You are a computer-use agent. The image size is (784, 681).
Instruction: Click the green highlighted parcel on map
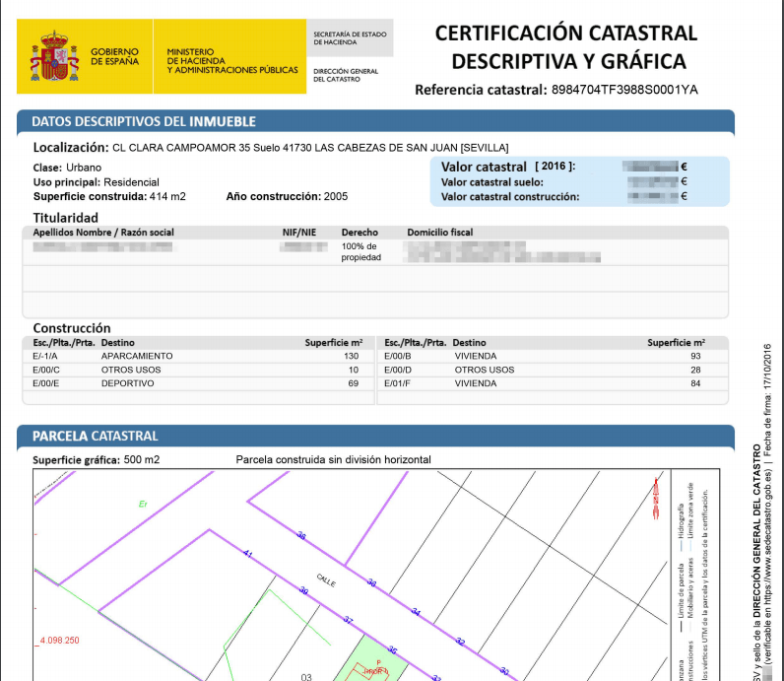click(371, 659)
